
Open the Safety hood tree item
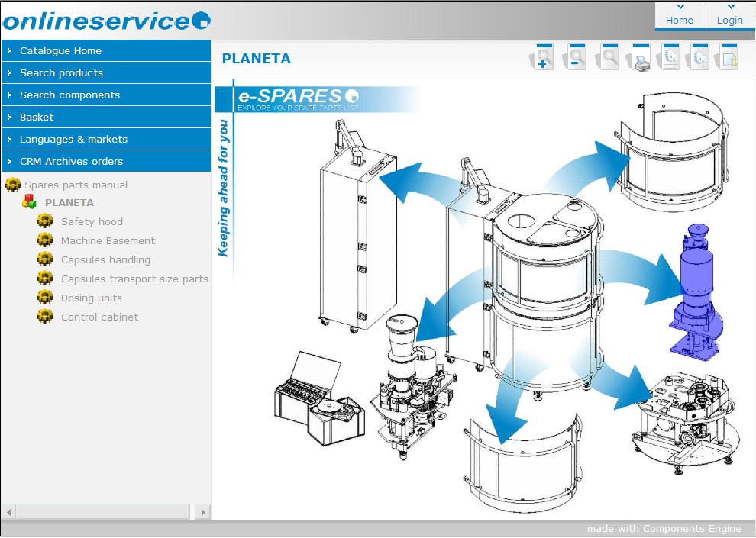(x=92, y=221)
